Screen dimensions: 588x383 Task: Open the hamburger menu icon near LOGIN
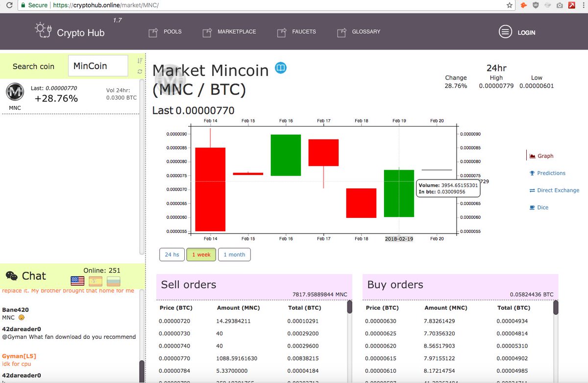pyautogui.click(x=505, y=32)
